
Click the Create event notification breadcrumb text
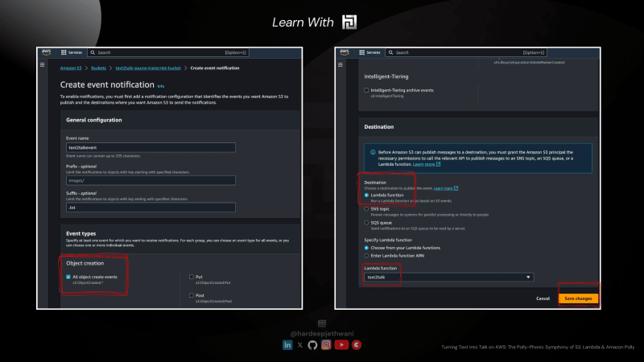[215, 68]
